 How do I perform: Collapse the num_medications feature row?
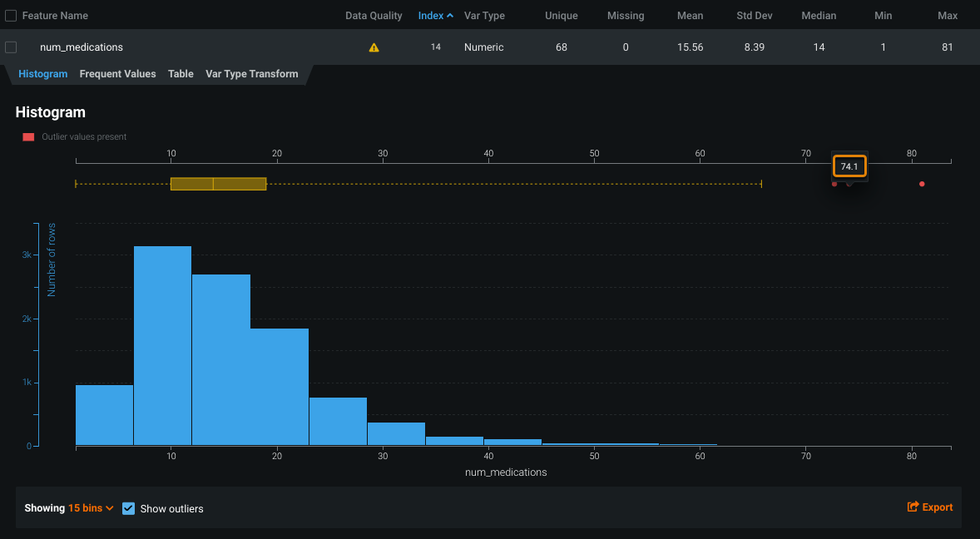coord(82,47)
